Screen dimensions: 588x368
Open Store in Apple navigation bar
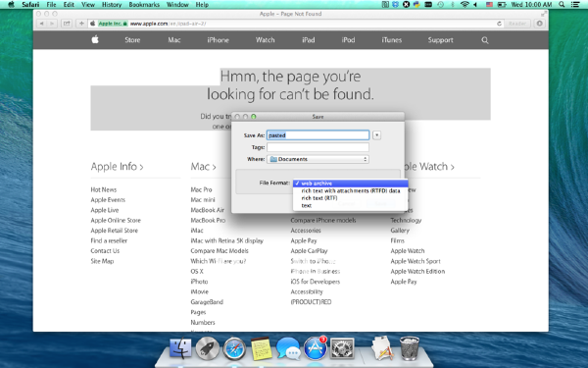tap(132, 40)
